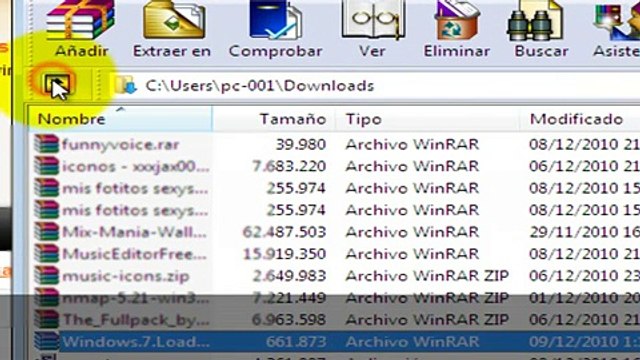Select Windows.7.Load archive name
The image size is (640, 360).
point(136,342)
